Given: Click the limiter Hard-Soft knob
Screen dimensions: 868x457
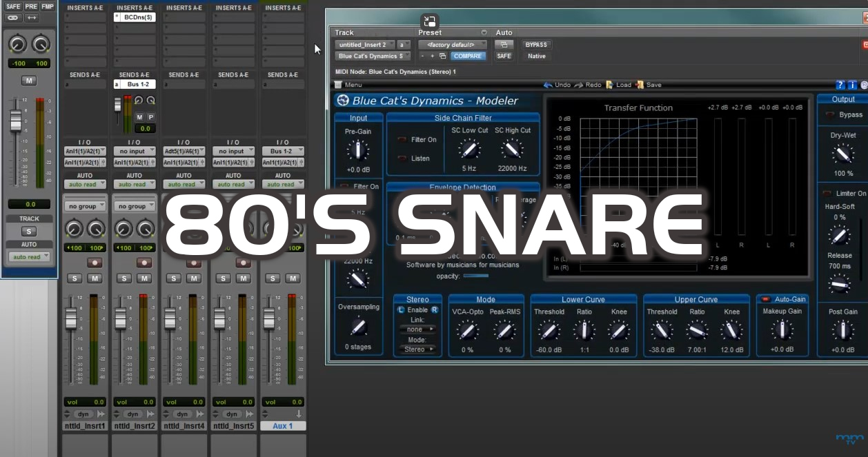Looking at the screenshot, I should pos(839,236).
